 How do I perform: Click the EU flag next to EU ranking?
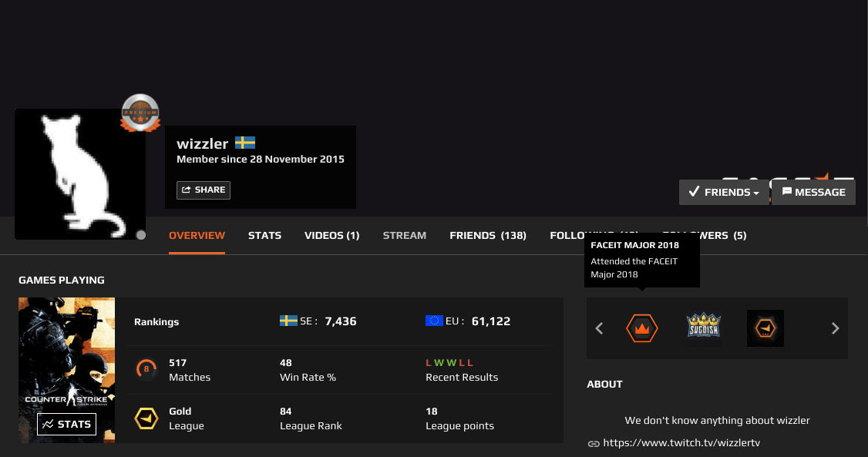[x=434, y=321]
